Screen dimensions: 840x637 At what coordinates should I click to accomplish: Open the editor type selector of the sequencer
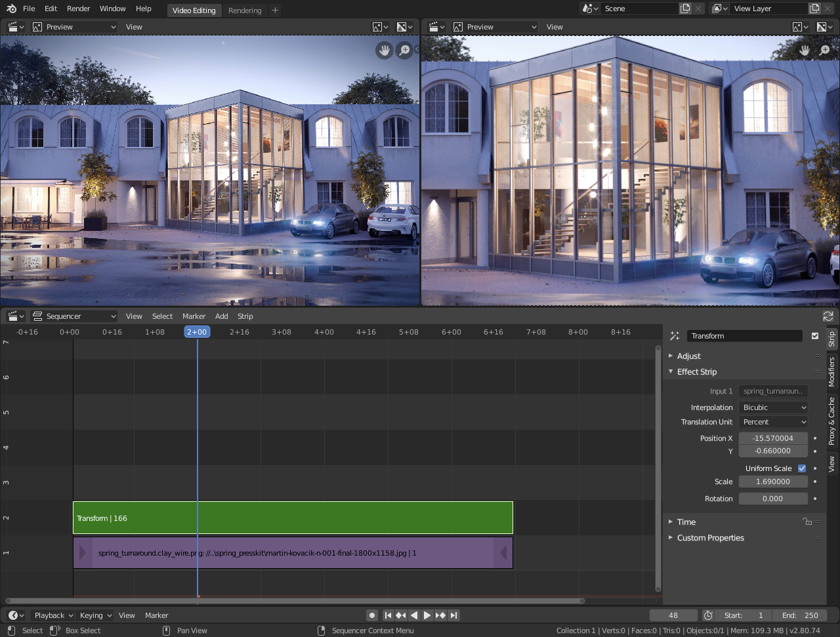coord(14,316)
